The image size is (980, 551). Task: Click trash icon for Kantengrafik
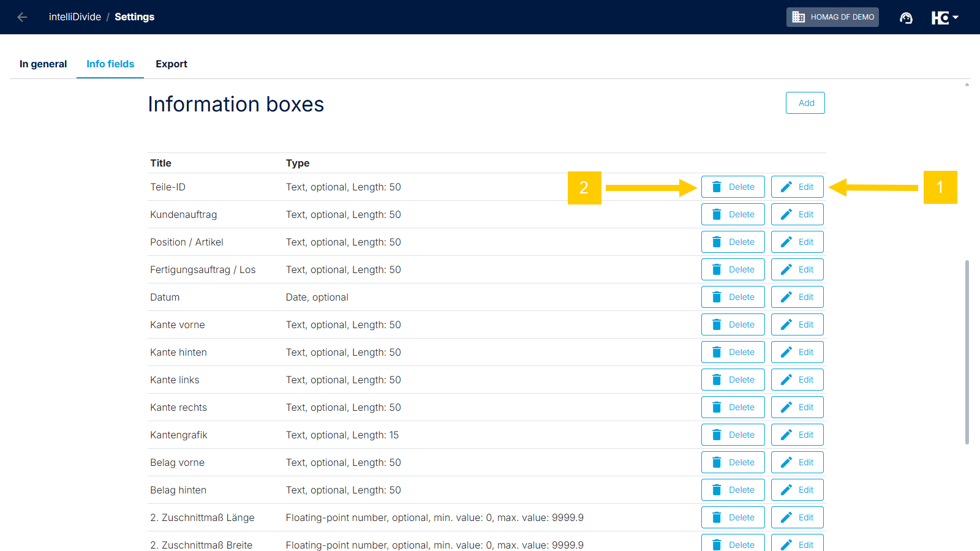[717, 435]
